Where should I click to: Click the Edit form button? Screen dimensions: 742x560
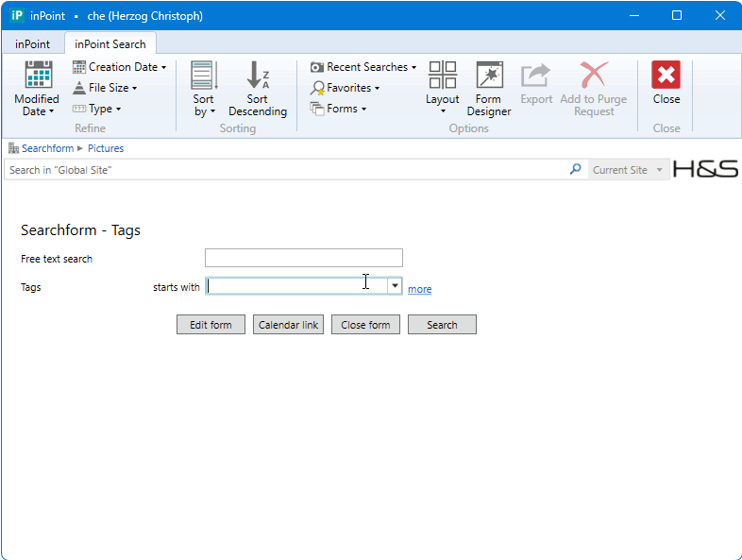click(211, 325)
